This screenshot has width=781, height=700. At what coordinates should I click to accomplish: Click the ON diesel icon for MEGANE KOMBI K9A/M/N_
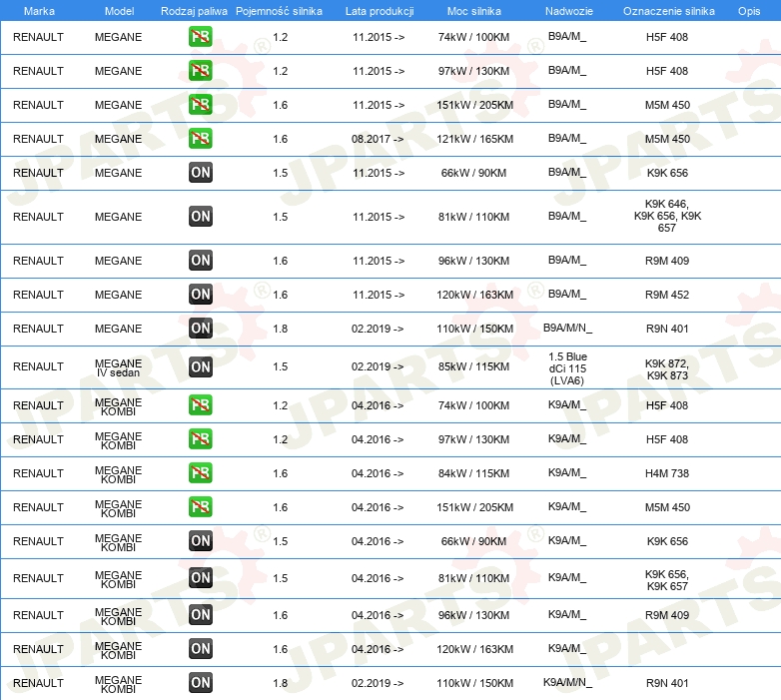200,683
